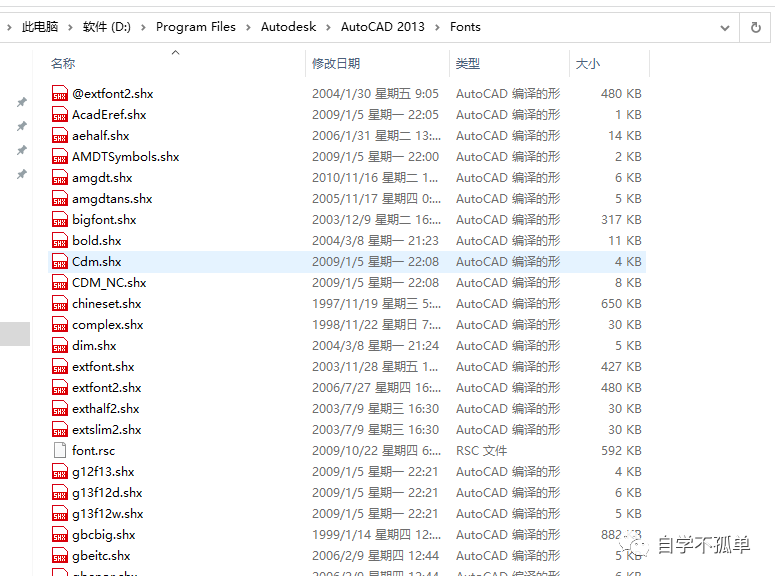Image resolution: width=775 pixels, height=578 pixels.
Task: Click the SHX icon beside extslim2.shx
Action: point(60,430)
